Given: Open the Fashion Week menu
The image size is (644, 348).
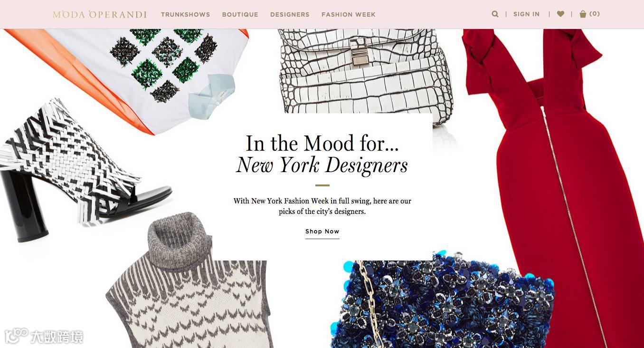Looking at the screenshot, I should coord(349,15).
